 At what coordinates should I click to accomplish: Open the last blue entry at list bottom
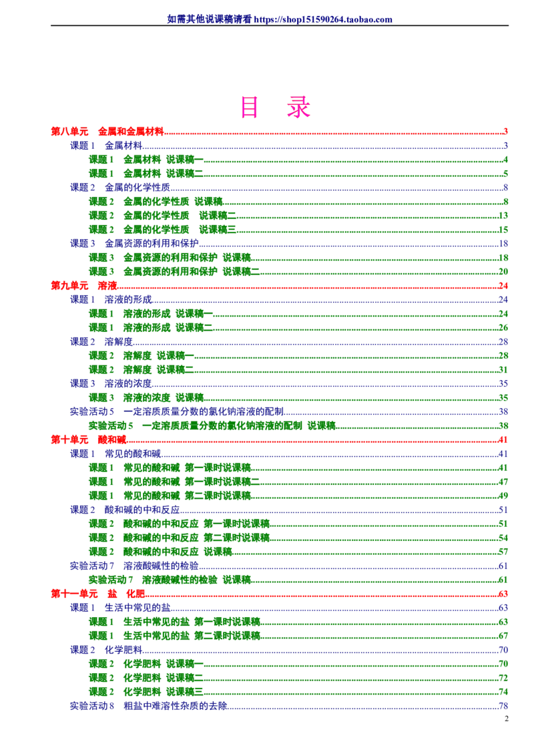click(150, 705)
